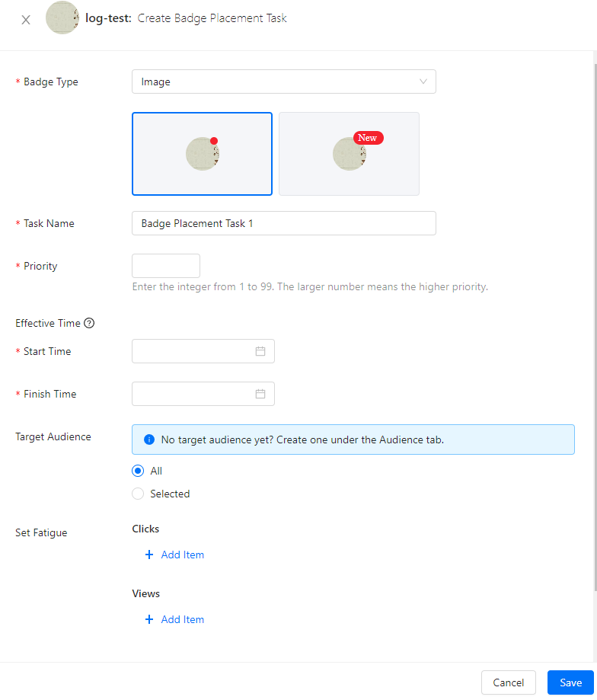The width and height of the screenshot is (597, 700).
Task: Close the Create Badge Placement Task panel
Action: tap(26, 20)
